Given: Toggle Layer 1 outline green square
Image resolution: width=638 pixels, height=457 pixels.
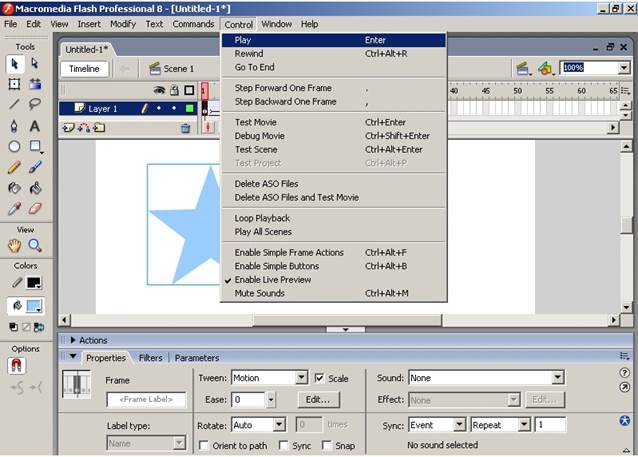Looking at the screenshot, I should [x=189, y=108].
